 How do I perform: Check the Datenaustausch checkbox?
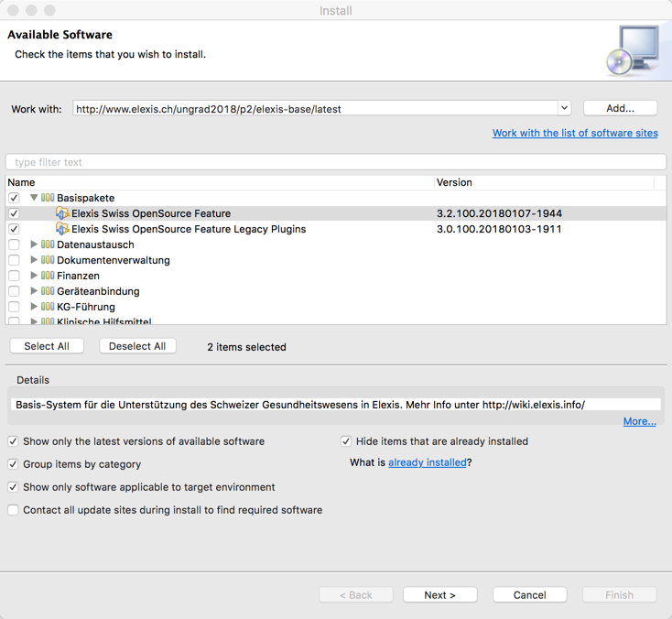(x=14, y=244)
